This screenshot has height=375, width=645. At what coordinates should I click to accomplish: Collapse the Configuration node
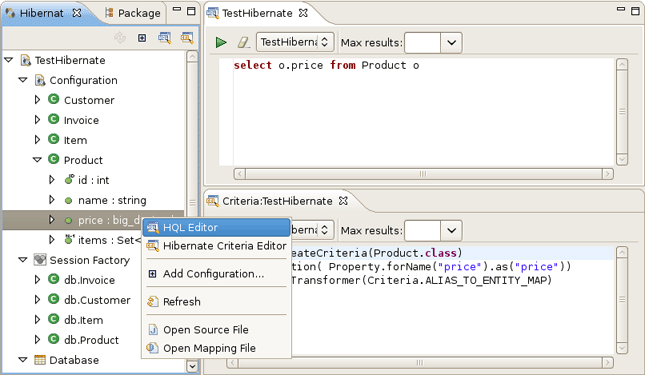coord(23,80)
